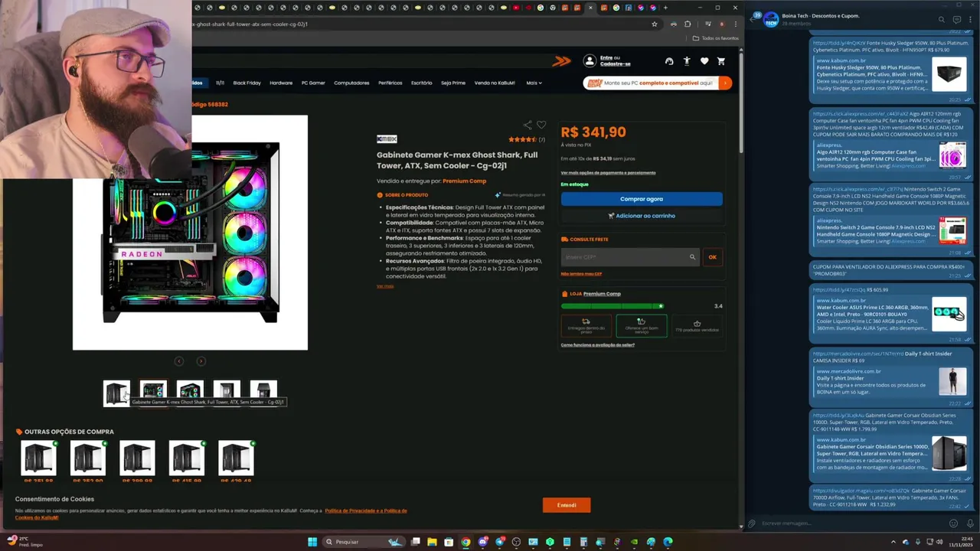980x551 pixels.
Task: Click the Comprar agora button
Action: point(642,199)
